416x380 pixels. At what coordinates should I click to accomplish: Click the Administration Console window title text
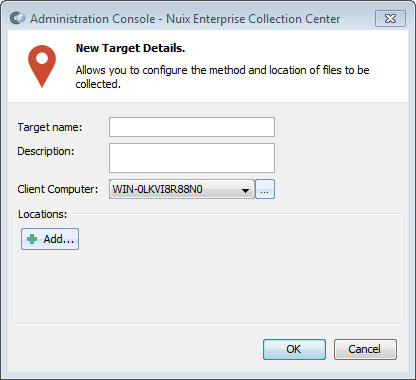click(x=185, y=19)
